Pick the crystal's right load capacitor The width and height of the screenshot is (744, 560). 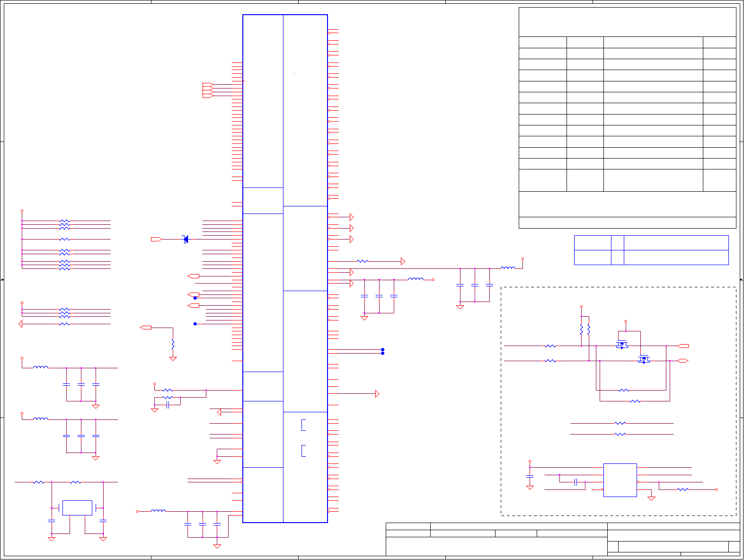click(x=103, y=521)
